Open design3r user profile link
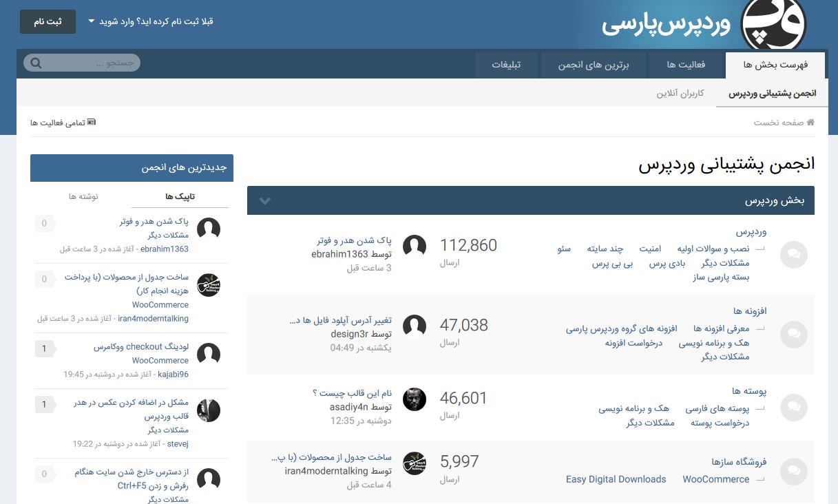The height and width of the screenshot is (504, 838). point(349,334)
